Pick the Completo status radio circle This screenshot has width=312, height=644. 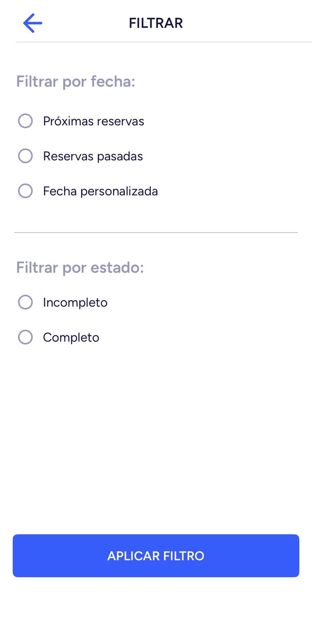pyautogui.click(x=25, y=337)
